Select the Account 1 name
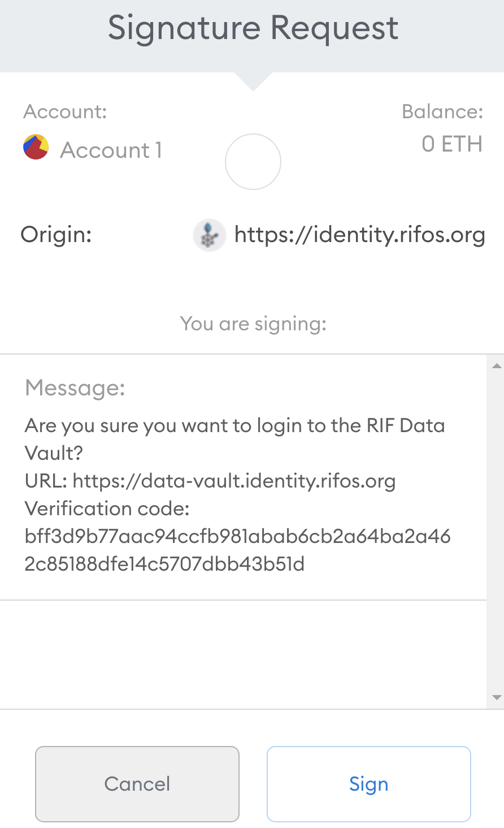 [x=111, y=150]
